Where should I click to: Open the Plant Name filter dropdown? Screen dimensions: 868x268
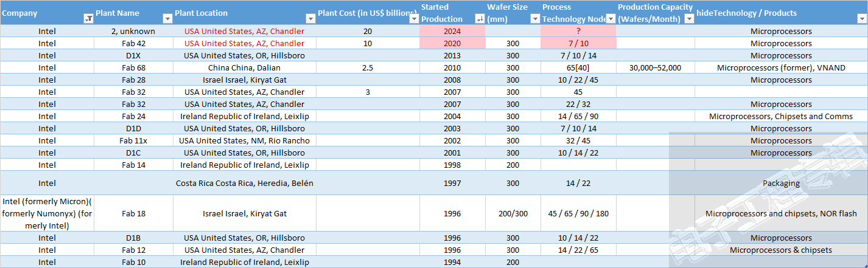point(168,19)
